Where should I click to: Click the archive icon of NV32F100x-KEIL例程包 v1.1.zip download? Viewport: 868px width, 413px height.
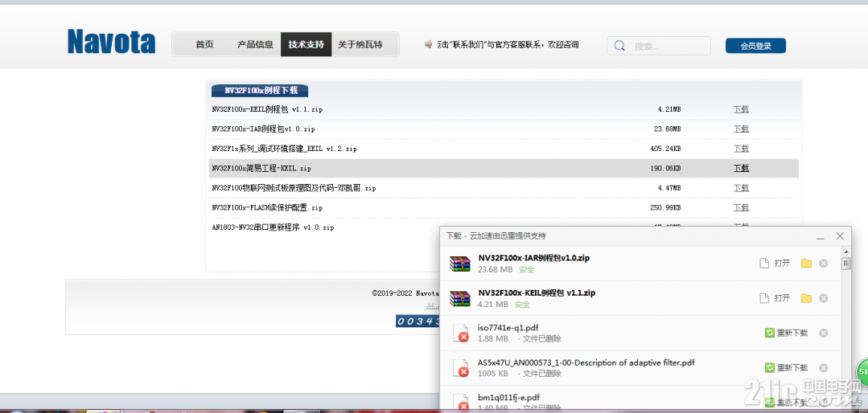tap(459, 298)
